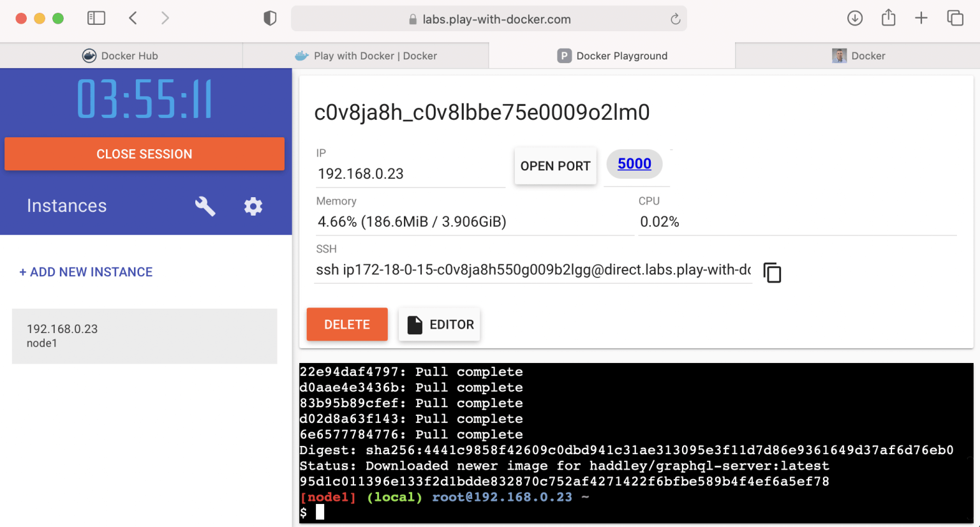
Task: Click the SSH command field
Action: (533, 270)
